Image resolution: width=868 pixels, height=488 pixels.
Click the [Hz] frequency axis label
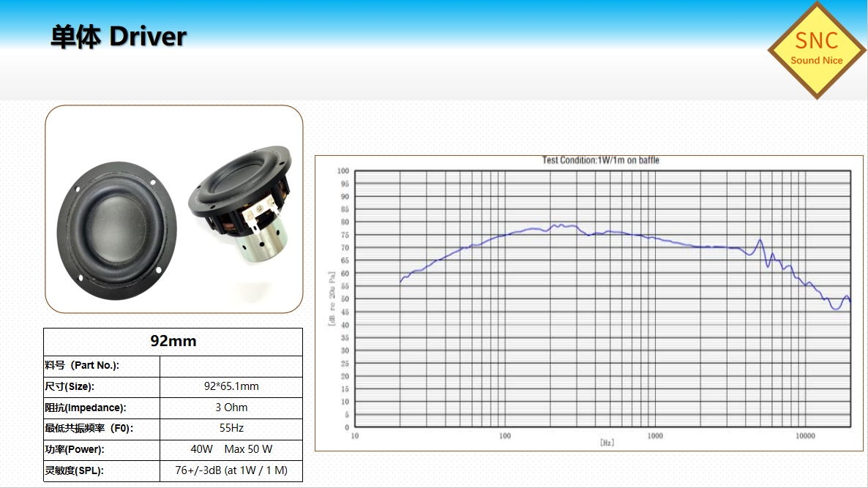(607, 443)
